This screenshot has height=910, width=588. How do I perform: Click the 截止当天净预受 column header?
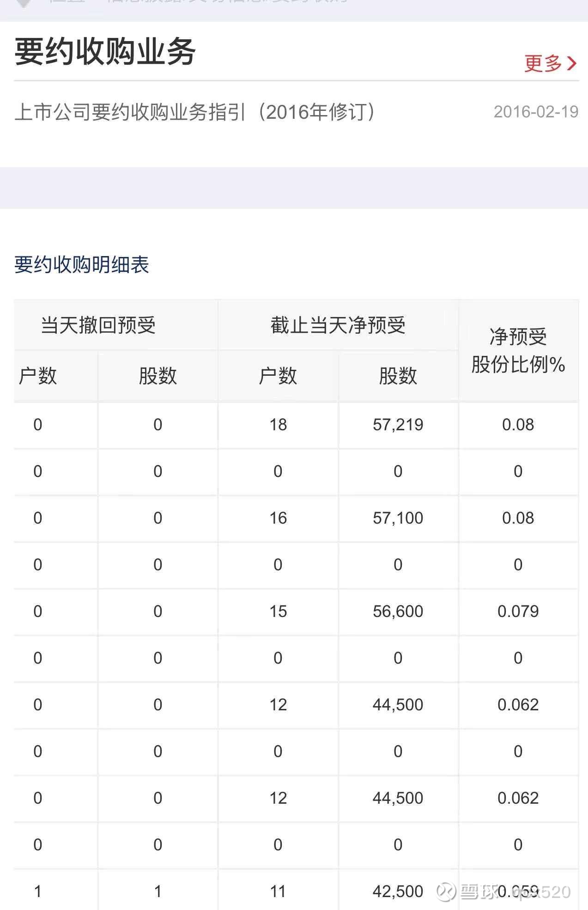[x=338, y=325]
